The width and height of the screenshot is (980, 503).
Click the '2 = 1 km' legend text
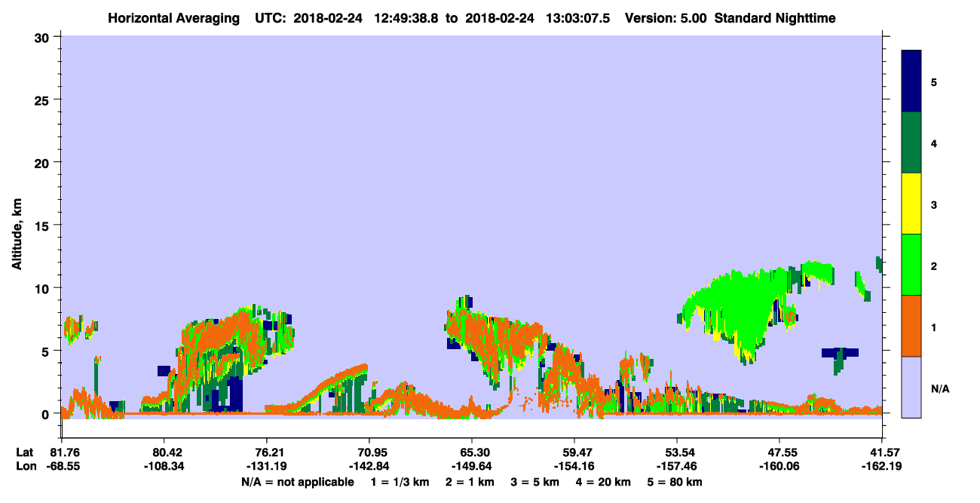click(x=471, y=482)
